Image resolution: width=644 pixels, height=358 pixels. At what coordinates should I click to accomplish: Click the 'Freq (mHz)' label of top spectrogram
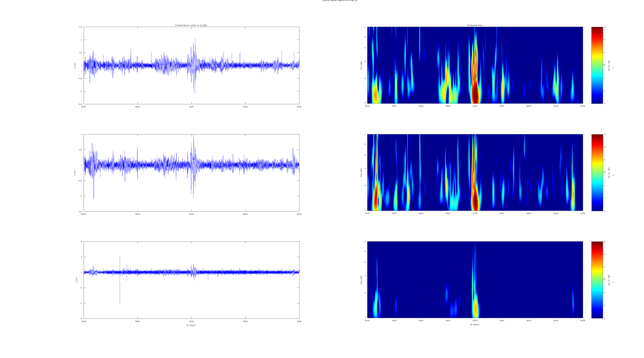pyautogui.click(x=361, y=65)
